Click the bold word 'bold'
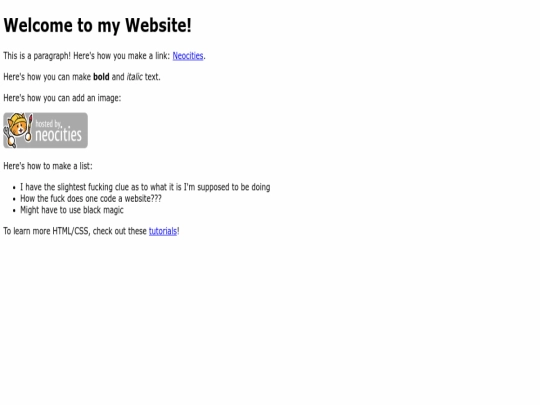The image size is (540, 405). click(101, 77)
